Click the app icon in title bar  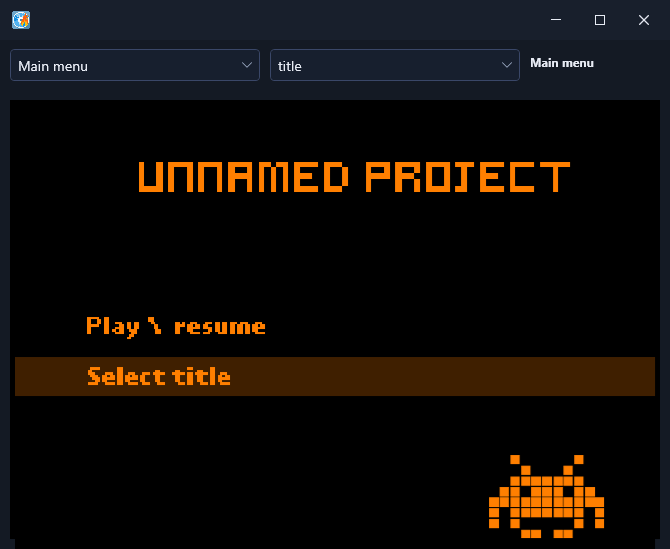pos(21,20)
